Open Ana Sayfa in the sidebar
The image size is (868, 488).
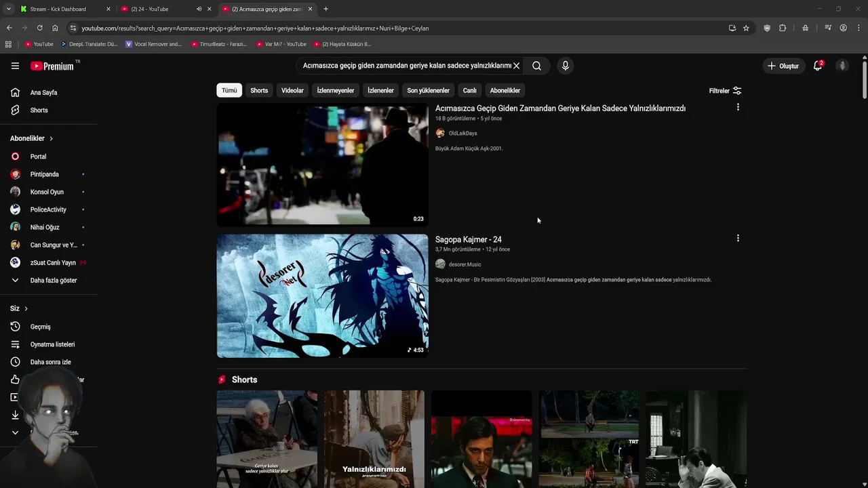pos(43,92)
